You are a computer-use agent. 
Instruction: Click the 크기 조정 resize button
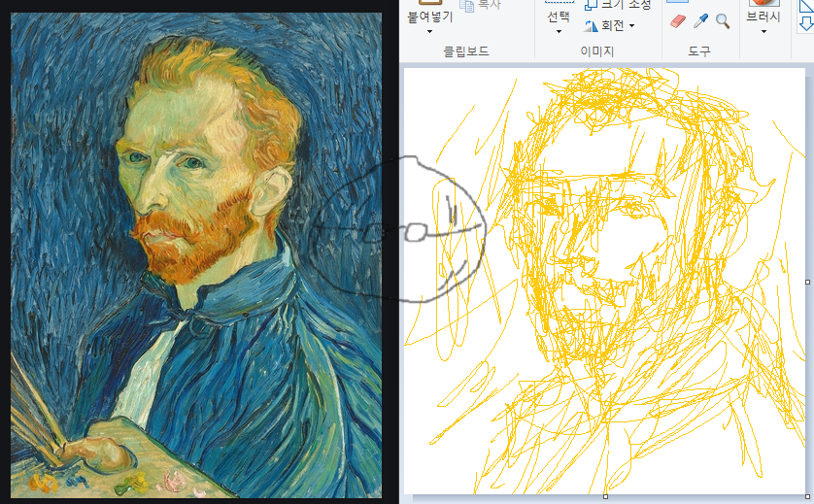point(617,5)
